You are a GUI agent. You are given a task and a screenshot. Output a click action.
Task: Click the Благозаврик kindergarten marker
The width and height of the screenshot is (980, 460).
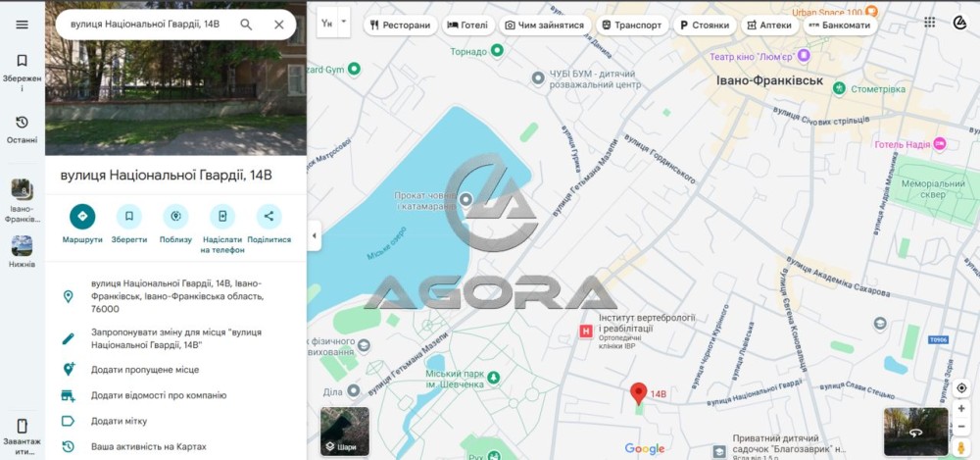click(x=719, y=450)
